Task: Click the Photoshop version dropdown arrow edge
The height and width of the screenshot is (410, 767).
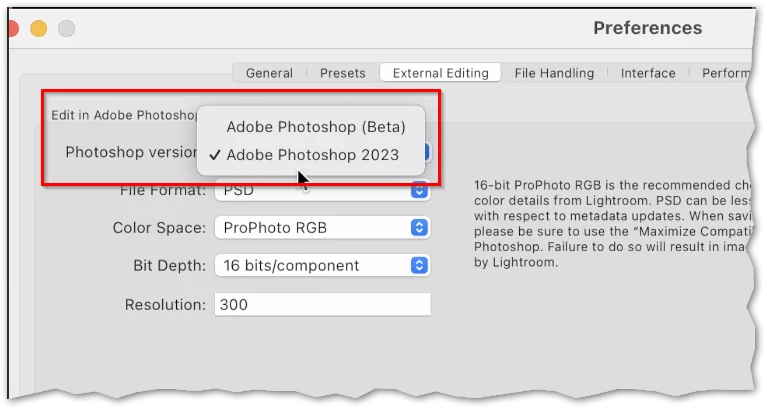Action: (x=426, y=153)
